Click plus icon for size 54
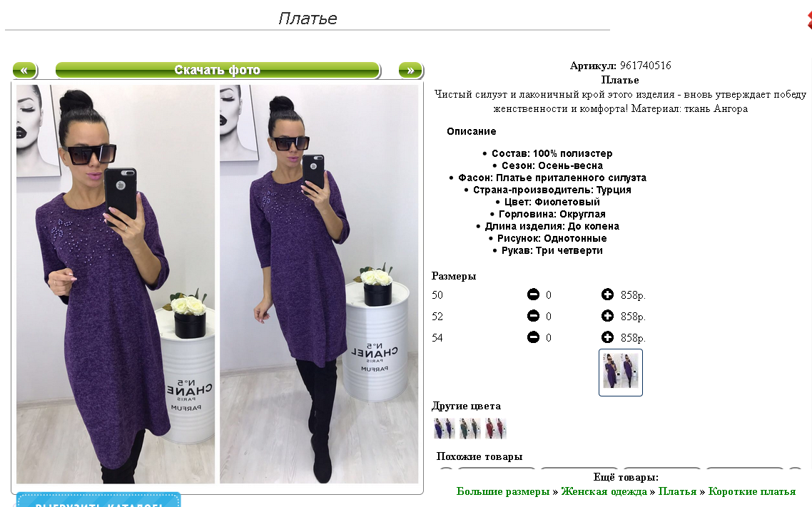 (607, 337)
